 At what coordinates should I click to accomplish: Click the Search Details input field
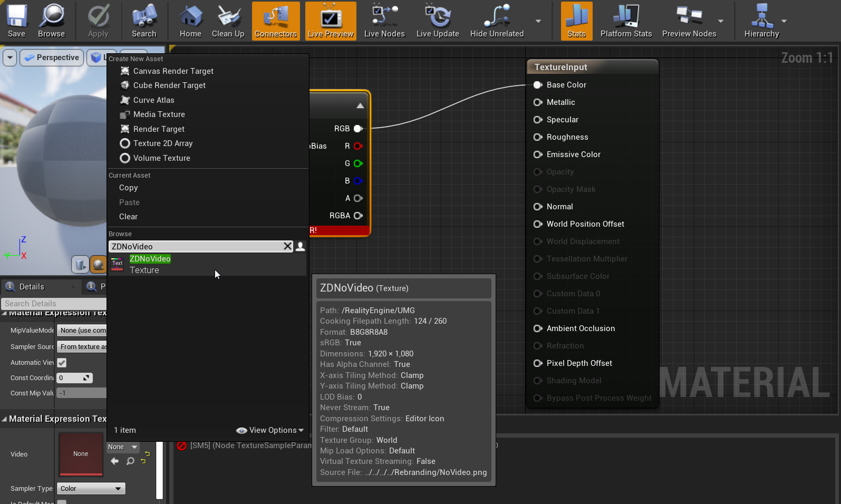[x=53, y=304]
